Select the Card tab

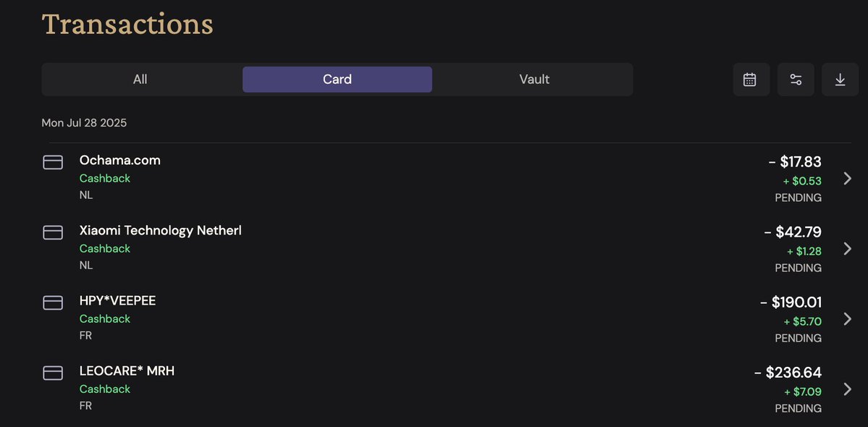coord(337,79)
